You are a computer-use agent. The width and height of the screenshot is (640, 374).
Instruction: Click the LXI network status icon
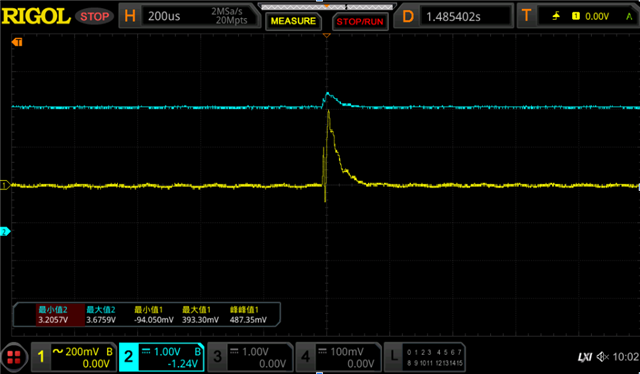[x=585, y=357]
